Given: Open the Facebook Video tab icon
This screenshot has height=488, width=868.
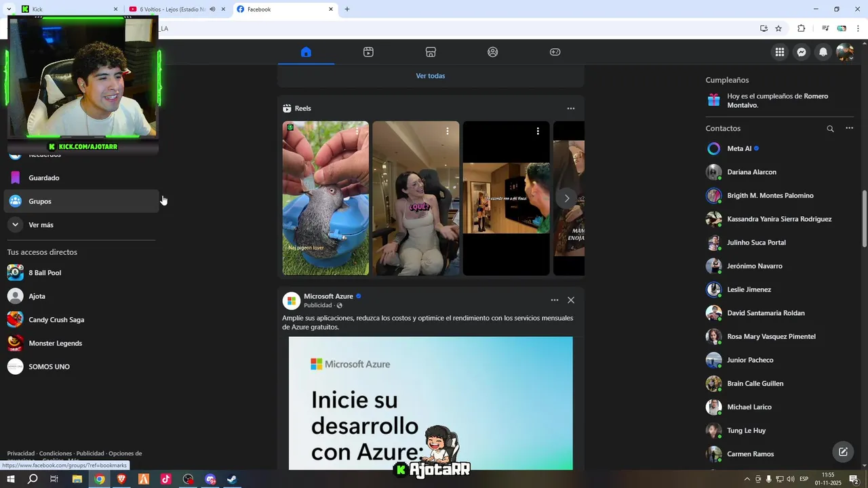Looking at the screenshot, I should click(368, 52).
